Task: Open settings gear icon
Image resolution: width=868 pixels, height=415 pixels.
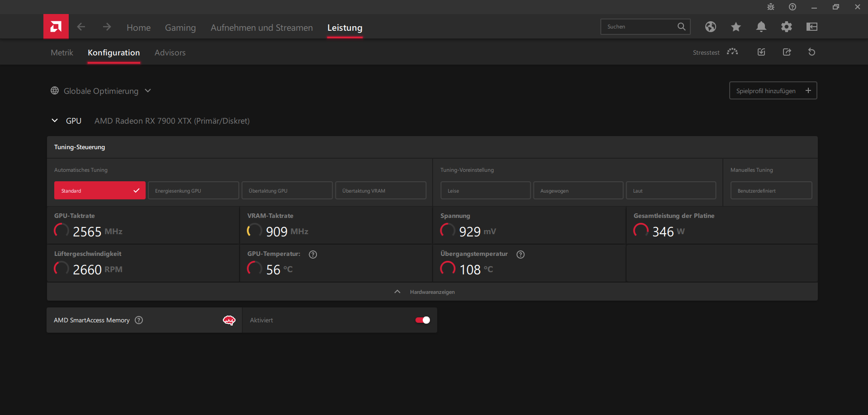Action: [x=787, y=27]
